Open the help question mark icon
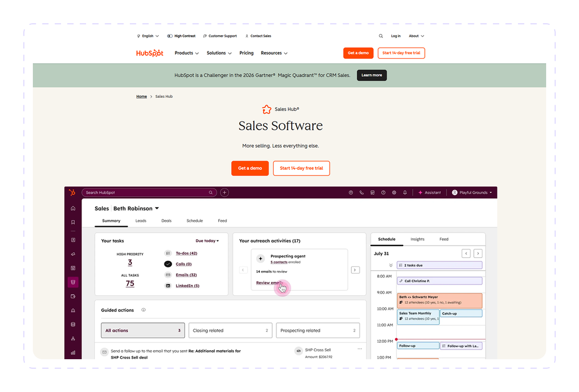Image resolution: width=579 pixels, height=392 pixels. (x=383, y=192)
